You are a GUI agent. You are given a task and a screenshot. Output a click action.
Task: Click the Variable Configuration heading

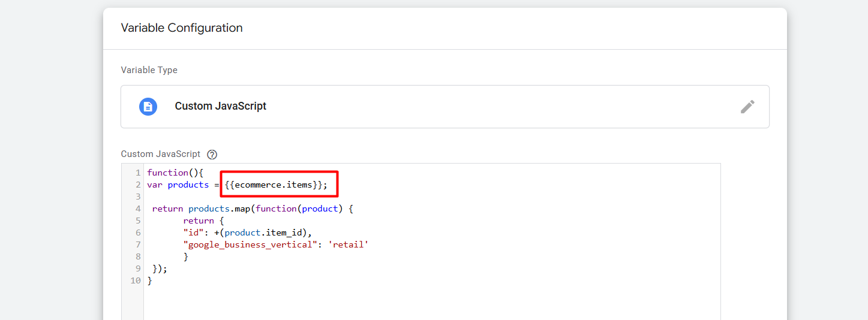pyautogui.click(x=182, y=28)
